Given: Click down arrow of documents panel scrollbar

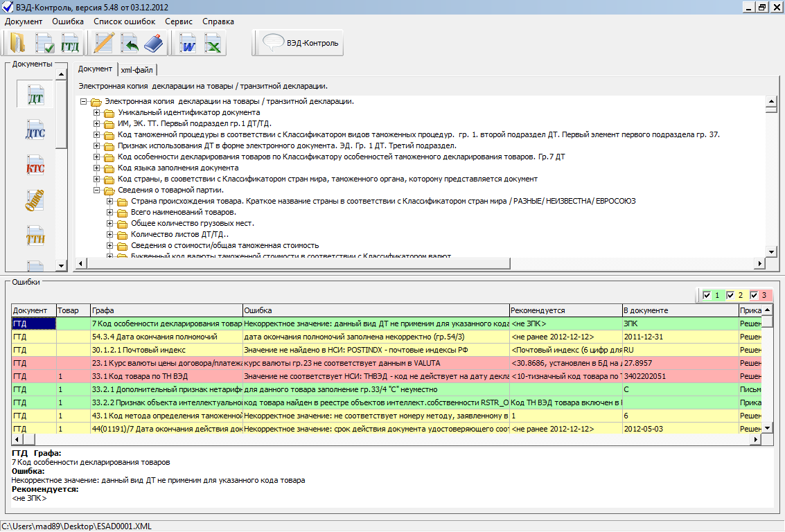Looking at the screenshot, I should click(x=61, y=266).
